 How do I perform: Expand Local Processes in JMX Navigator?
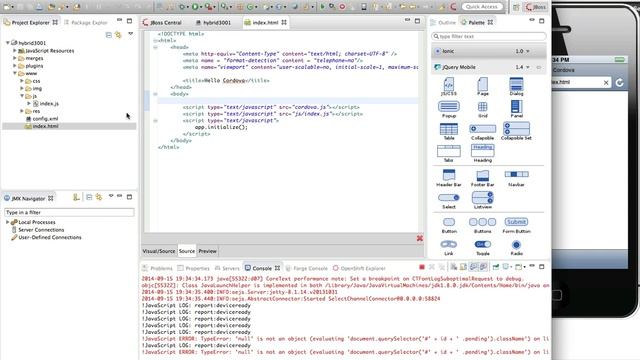tap(7, 222)
